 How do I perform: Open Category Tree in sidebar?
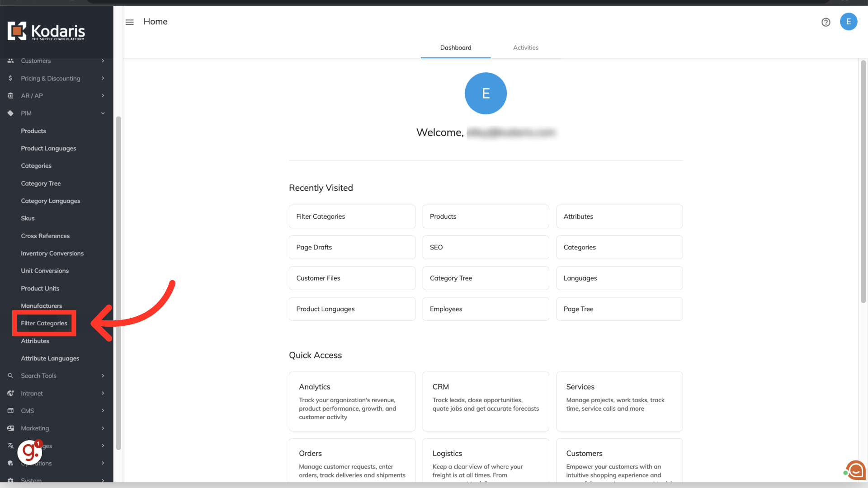click(x=41, y=183)
